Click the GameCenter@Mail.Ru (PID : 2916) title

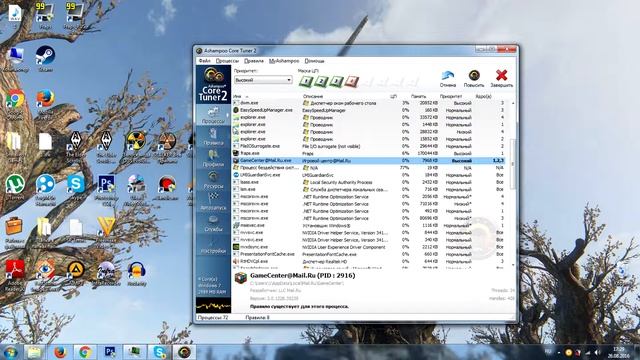point(302,276)
